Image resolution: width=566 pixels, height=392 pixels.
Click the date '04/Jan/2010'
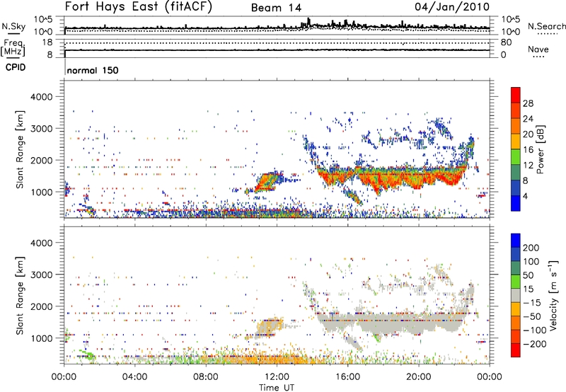tap(452, 7)
